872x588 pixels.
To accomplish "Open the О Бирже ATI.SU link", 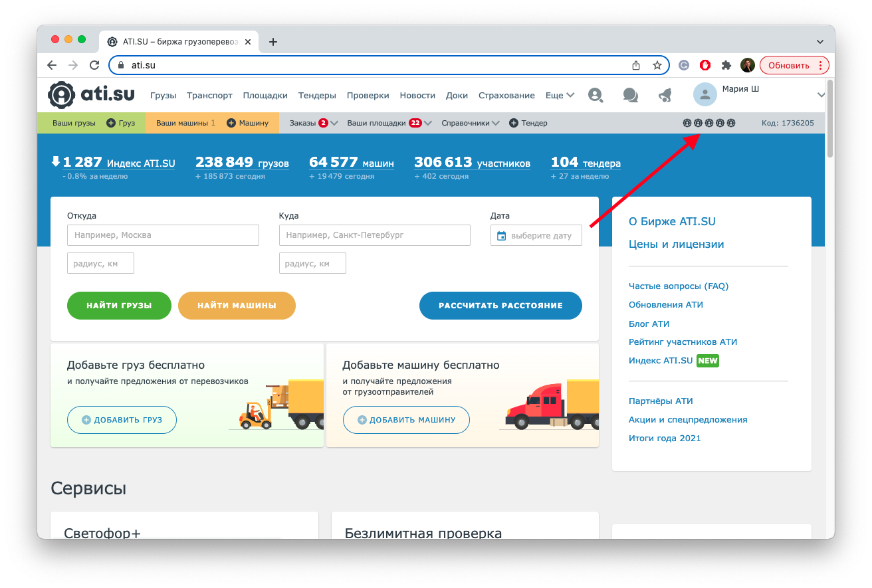I will pos(672,222).
